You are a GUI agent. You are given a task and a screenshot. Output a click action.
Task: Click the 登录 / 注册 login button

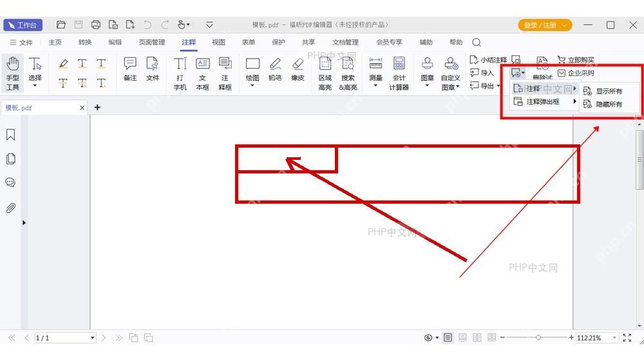click(545, 25)
